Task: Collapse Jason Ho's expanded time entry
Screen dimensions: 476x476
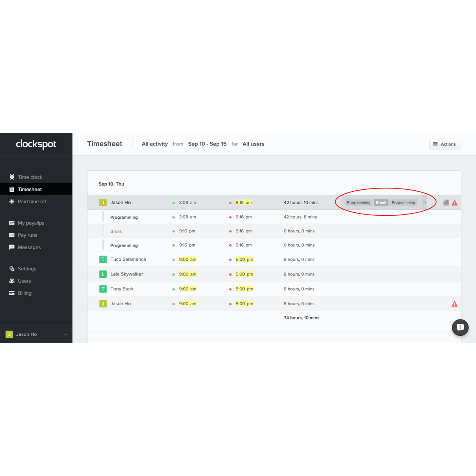Action: pyautogui.click(x=424, y=203)
